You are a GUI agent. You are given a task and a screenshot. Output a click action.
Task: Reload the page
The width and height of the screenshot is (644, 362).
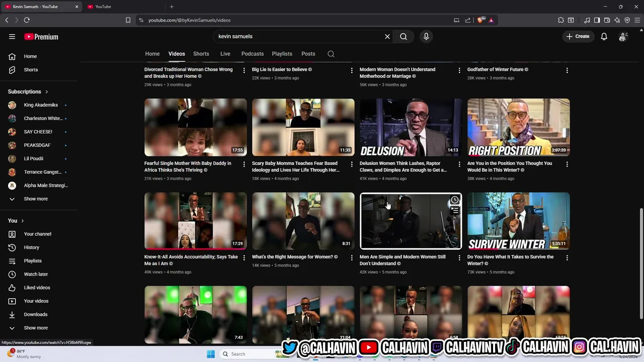tap(27, 20)
